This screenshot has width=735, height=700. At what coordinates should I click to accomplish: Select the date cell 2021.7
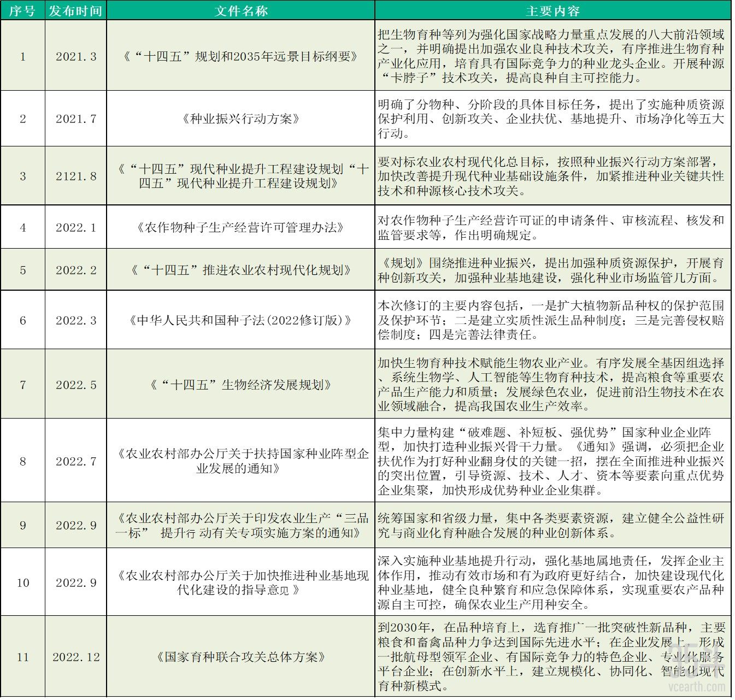(76, 119)
